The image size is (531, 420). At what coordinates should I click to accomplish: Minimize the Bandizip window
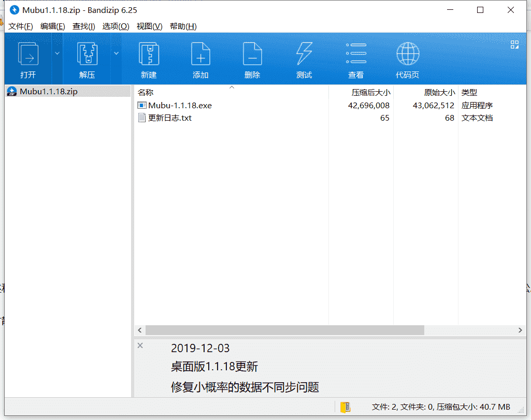(x=450, y=10)
